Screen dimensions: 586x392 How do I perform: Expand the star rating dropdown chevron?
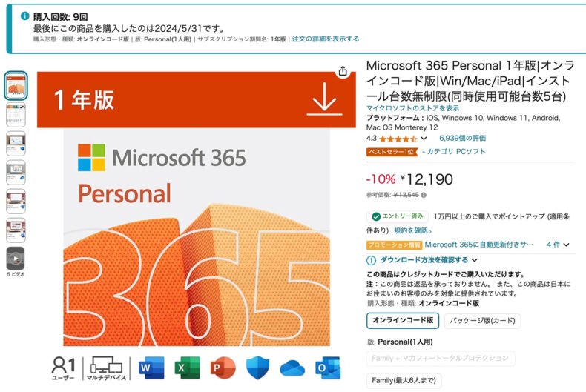(424, 139)
